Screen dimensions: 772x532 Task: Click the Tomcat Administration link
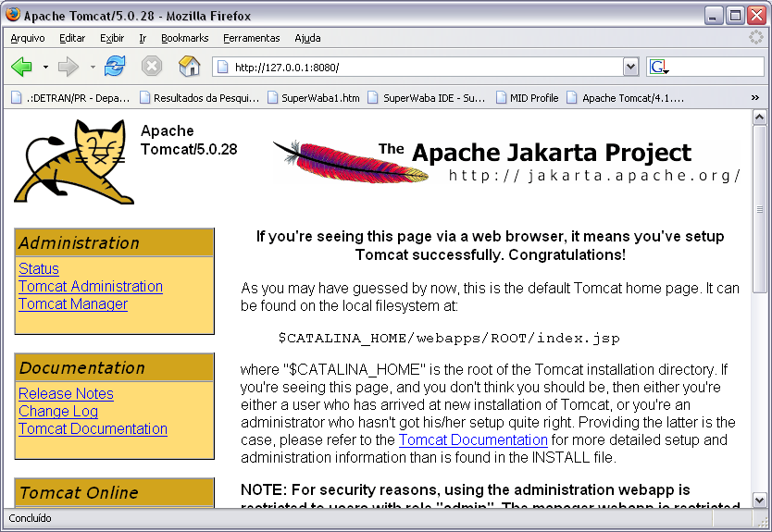(x=91, y=287)
